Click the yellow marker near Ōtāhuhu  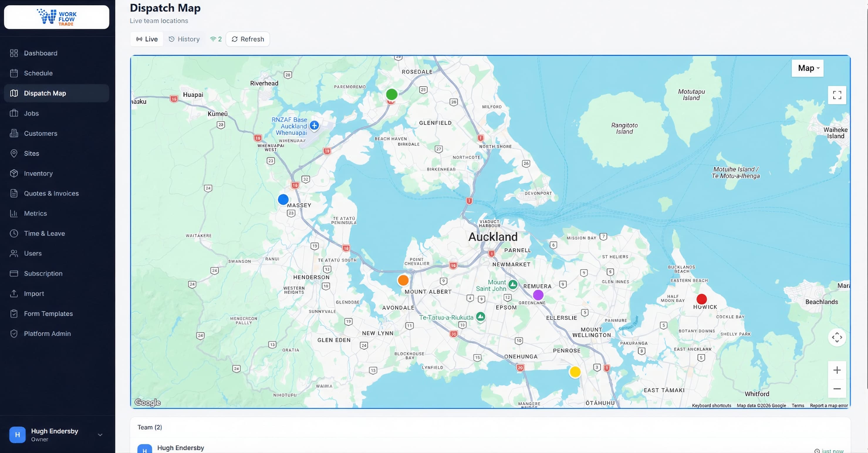coord(575,372)
